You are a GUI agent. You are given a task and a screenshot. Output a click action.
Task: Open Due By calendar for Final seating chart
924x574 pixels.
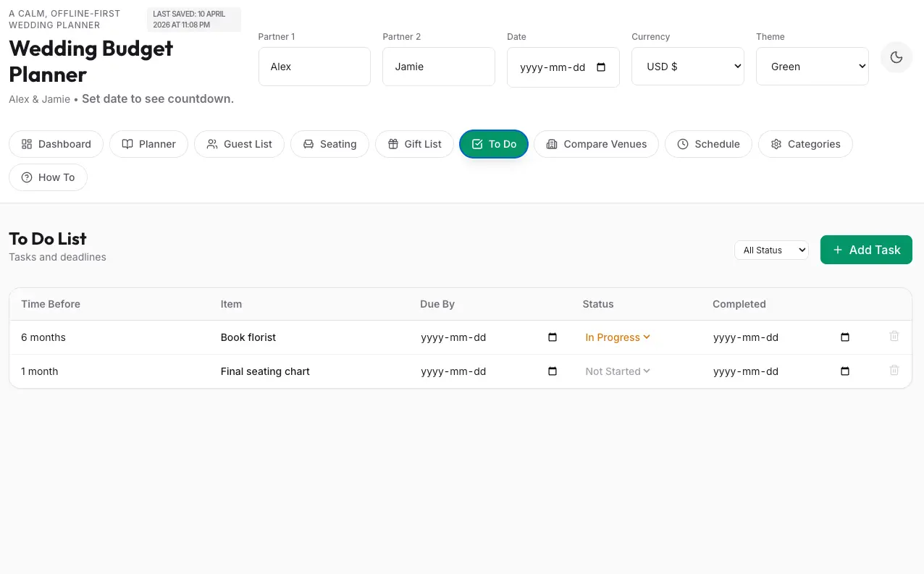pos(553,371)
